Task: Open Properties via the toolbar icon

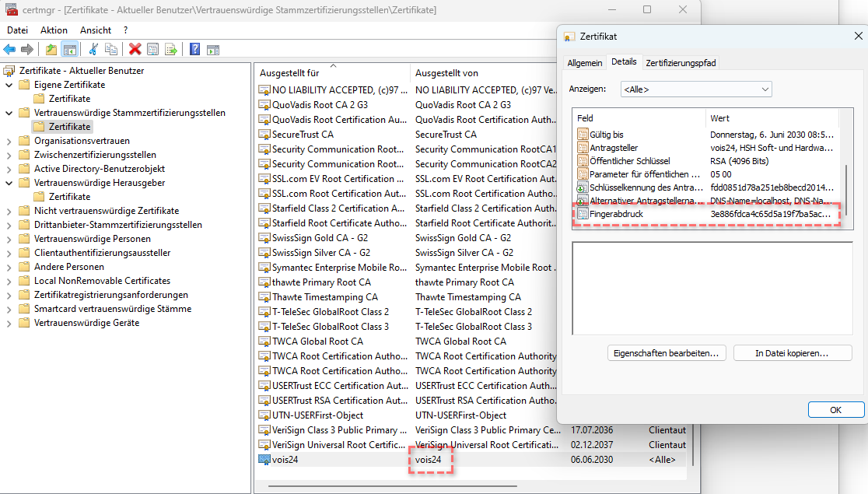Action: pos(152,49)
